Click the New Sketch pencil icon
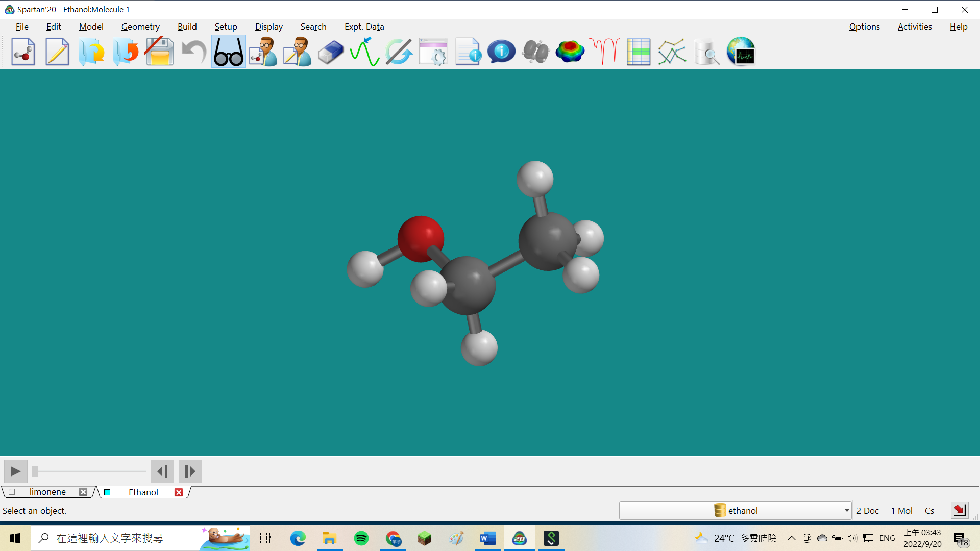980x551 pixels. 57,52
